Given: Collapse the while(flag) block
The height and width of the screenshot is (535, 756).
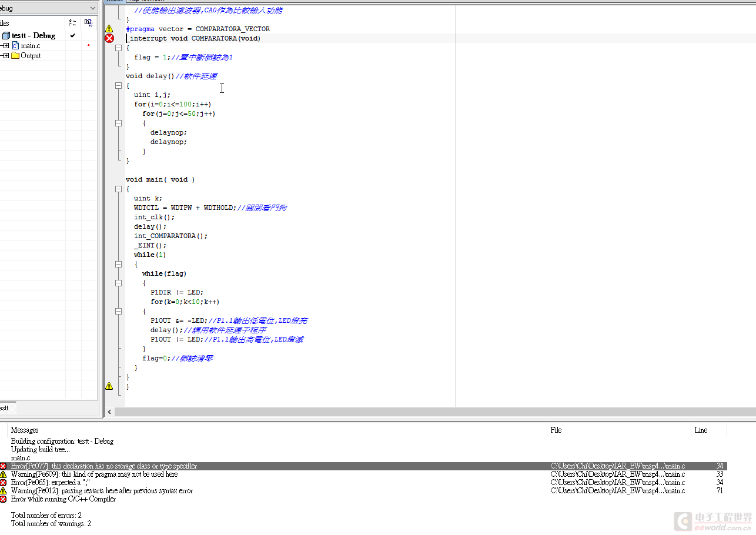Looking at the screenshot, I should point(118,283).
